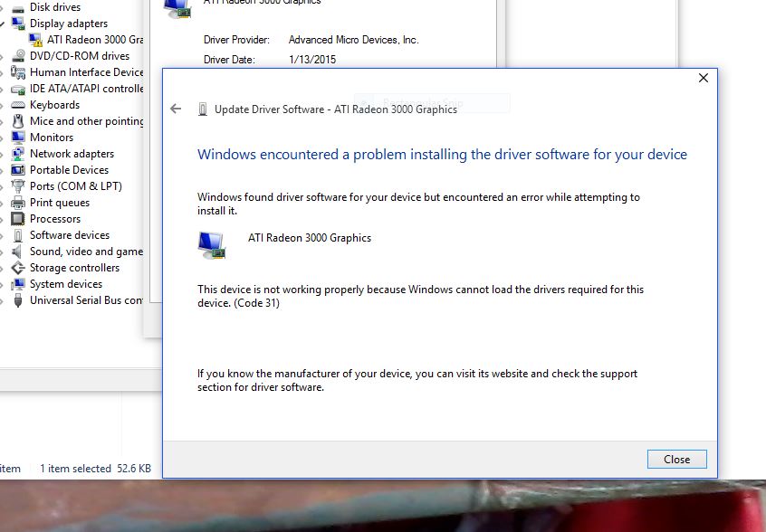
Task: Select Processors tree item
Action: [x=55, y=219]
